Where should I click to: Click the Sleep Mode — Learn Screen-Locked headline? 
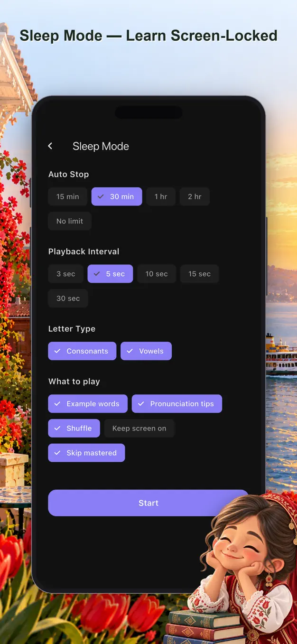click(x=148, y=36)
